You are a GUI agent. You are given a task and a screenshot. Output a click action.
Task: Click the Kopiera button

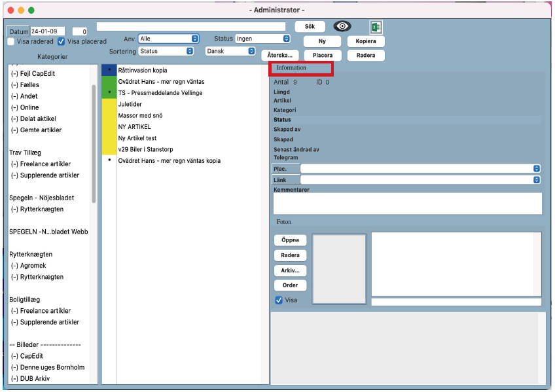(x=365, y=41)
